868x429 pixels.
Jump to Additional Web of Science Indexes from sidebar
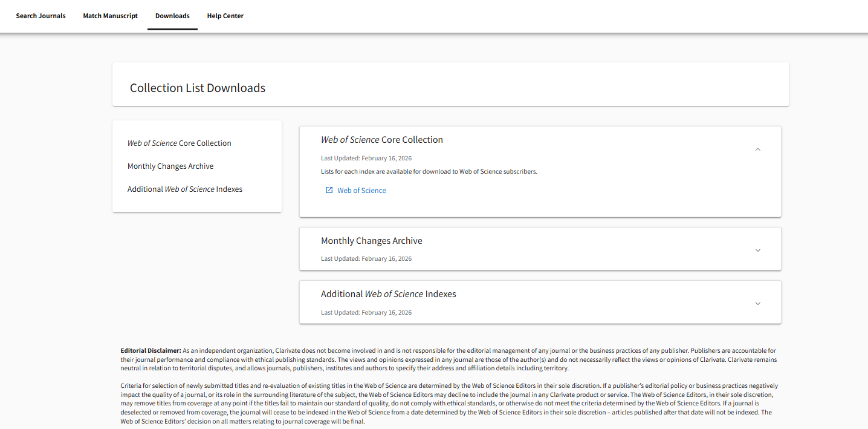pos(184,189)
